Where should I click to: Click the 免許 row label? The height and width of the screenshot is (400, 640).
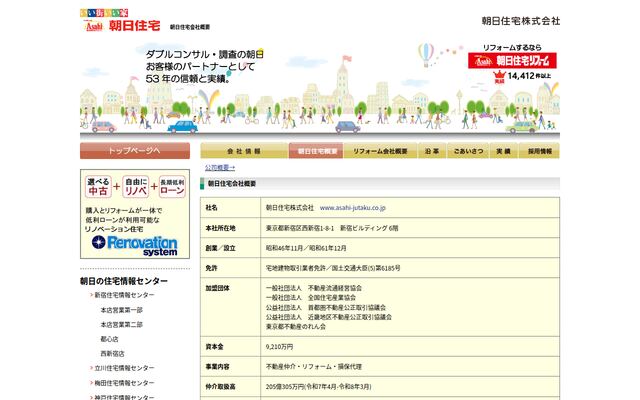pyautogui.click(x=211, y=268)
